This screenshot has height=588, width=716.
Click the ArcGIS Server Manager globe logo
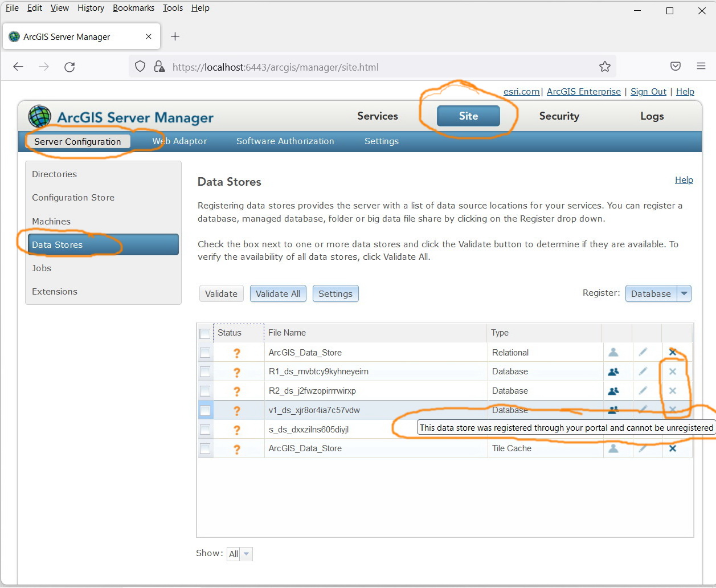coord(39,116)
